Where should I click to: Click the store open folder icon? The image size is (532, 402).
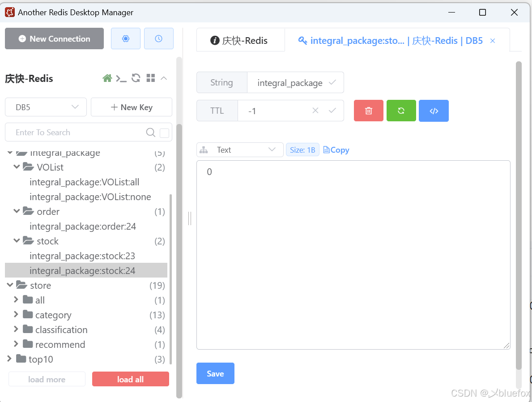click(x=21, y=285)
